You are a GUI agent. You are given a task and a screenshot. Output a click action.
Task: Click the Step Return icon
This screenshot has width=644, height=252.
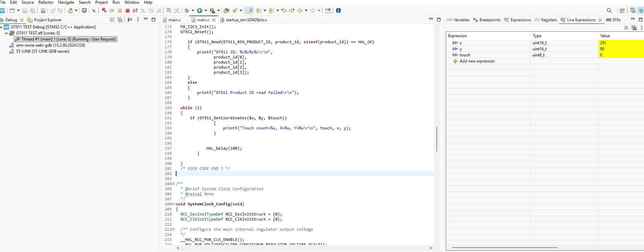(x=159, y=10)
